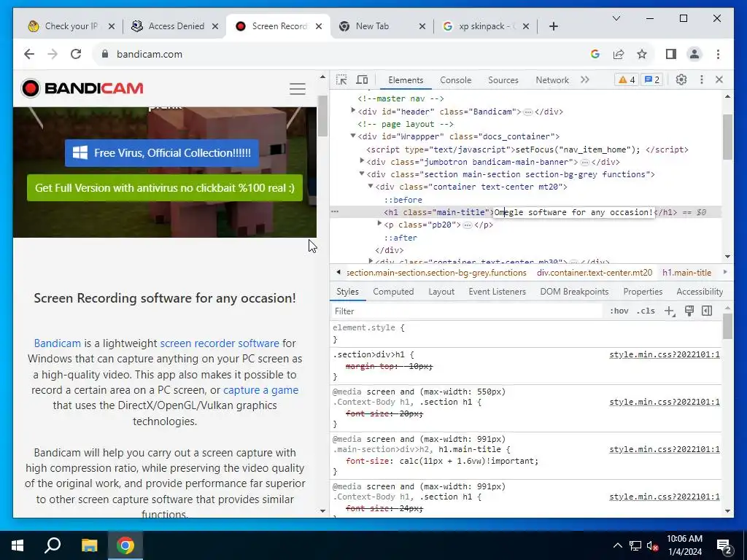Open the Chrome three-dot menu
This screenshot has height=560, width=747.
coord(718,54)
